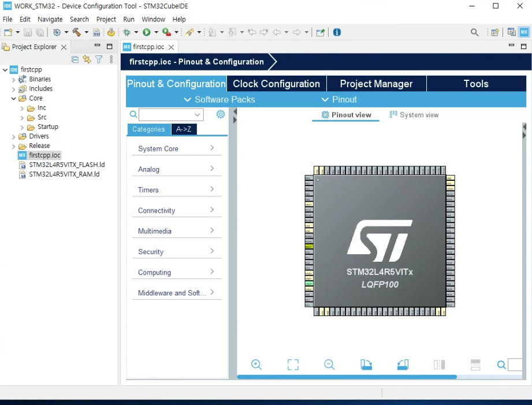Expand the Connectivity category
This screenshot has height=405, width=532.
tap(176, 210)
